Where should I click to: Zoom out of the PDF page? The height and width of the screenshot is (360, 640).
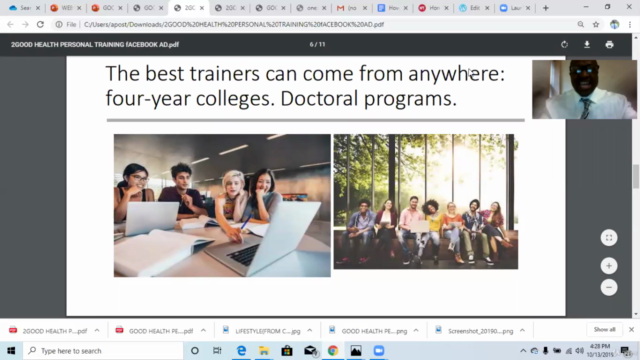tap(609, 287)
